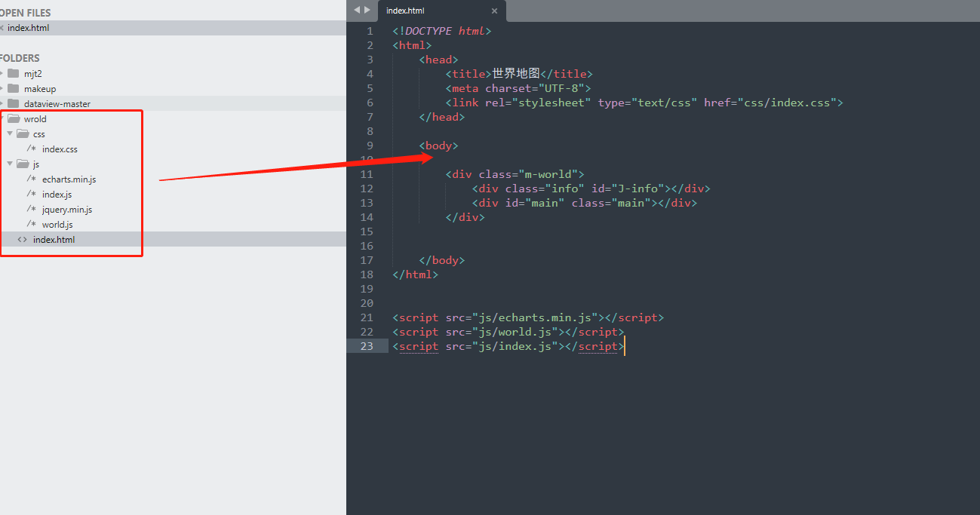Click line number 23 in the gutter
This screenshot has height=515, width=980.
tap(367, 346)
